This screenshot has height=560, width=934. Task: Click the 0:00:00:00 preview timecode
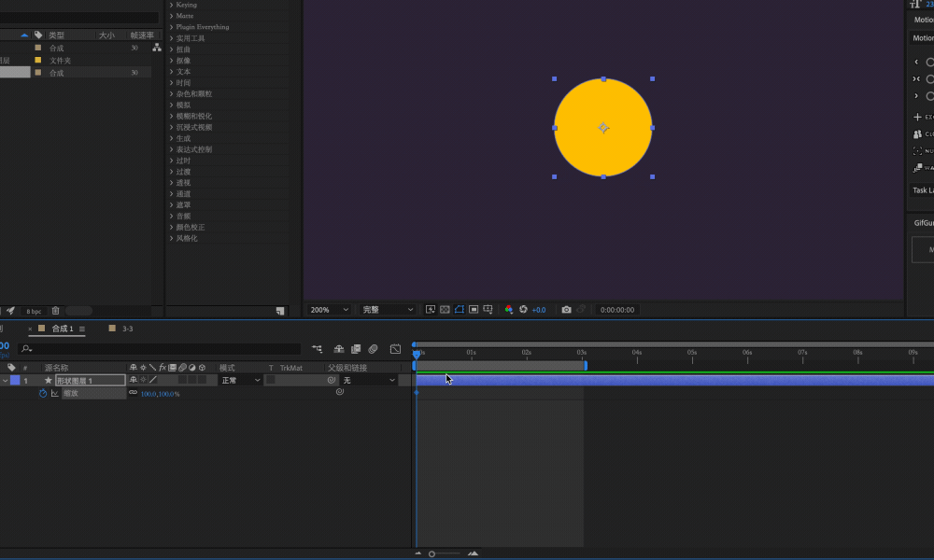617,310
